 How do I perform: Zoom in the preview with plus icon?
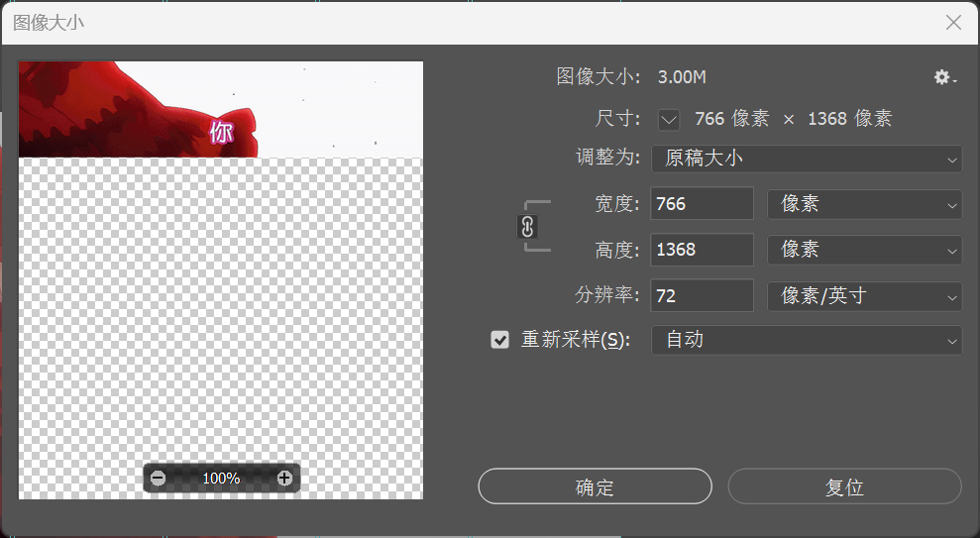click(284, 478)
